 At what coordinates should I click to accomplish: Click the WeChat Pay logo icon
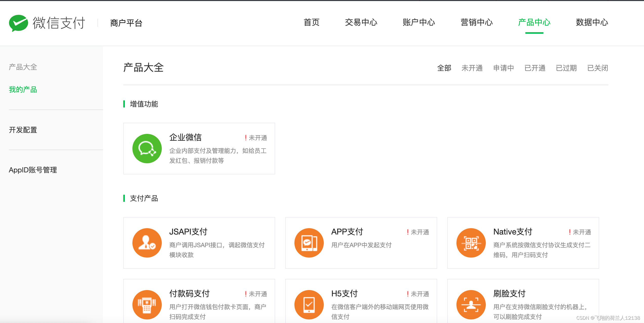coord(18,23)
